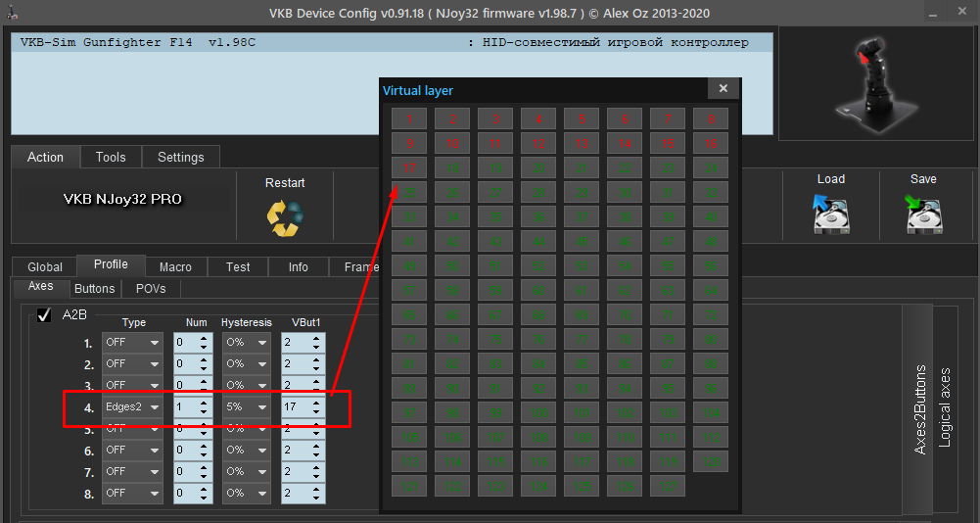Select the Axes sub-tab
Image resolution: width=980 pixels, height=523 pixels.
[41, 287]
